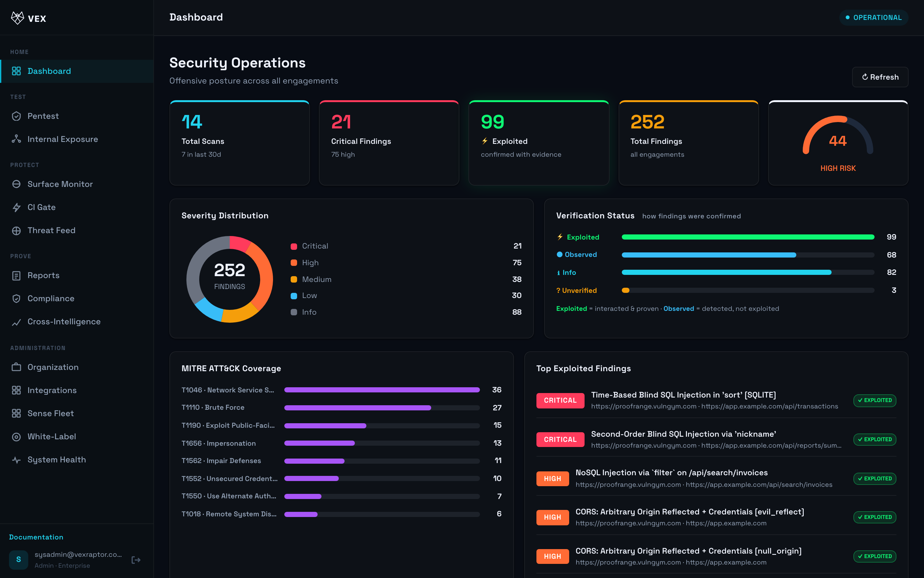Click the lightning icon on Exploited card

(485, 141)
